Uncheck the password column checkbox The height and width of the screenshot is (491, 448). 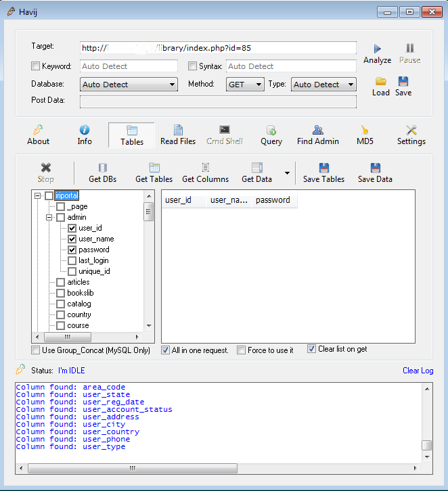point(72,250)
